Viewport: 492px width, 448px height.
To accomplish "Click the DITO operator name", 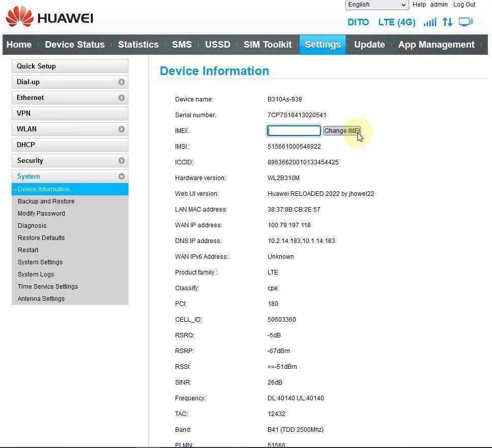I will coord(358,22).
